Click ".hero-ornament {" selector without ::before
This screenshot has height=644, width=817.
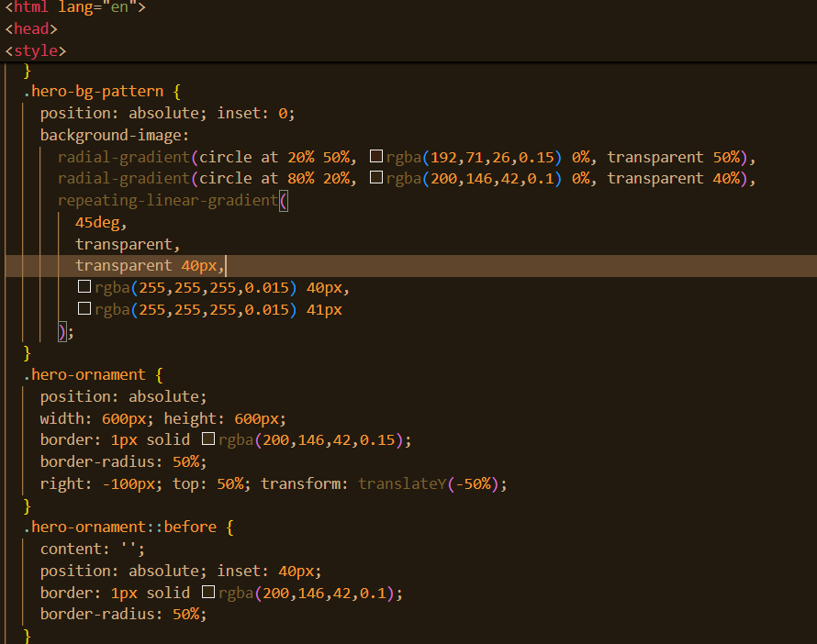tap(93, 375)
